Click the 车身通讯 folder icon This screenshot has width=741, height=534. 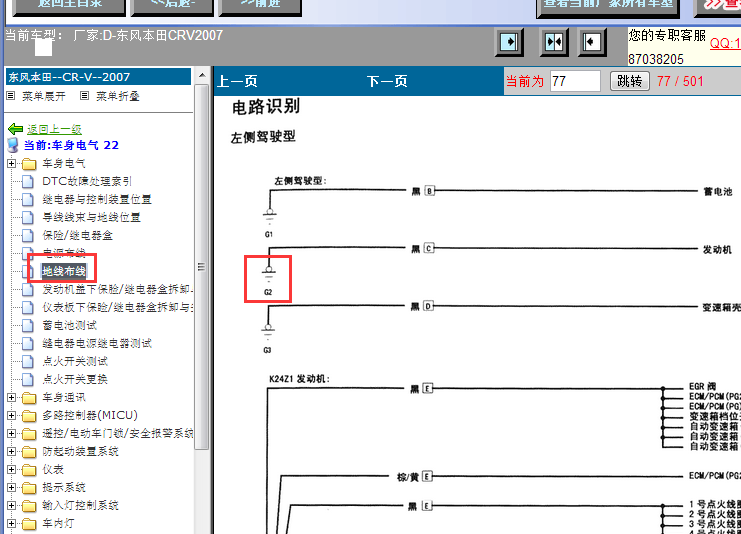(29, 398)
